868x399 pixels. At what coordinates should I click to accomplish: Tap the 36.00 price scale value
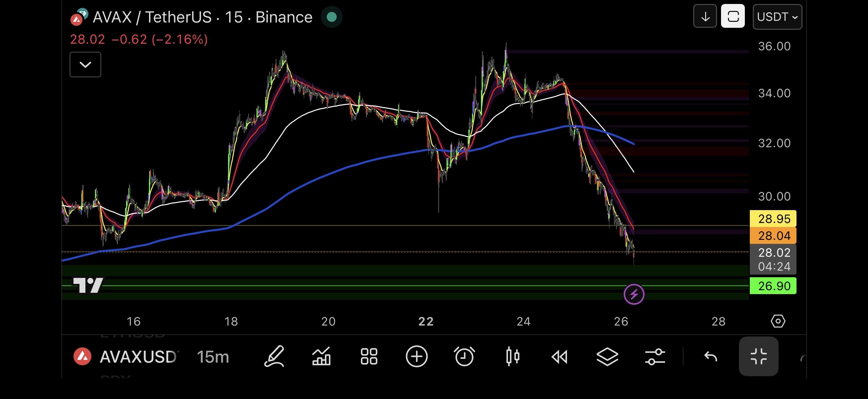tap(774, 46)
